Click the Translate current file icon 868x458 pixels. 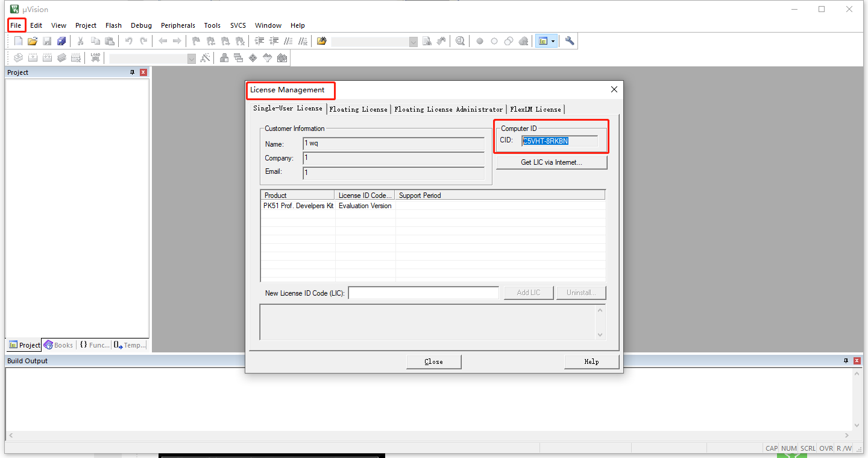click(x=18, y=58)
